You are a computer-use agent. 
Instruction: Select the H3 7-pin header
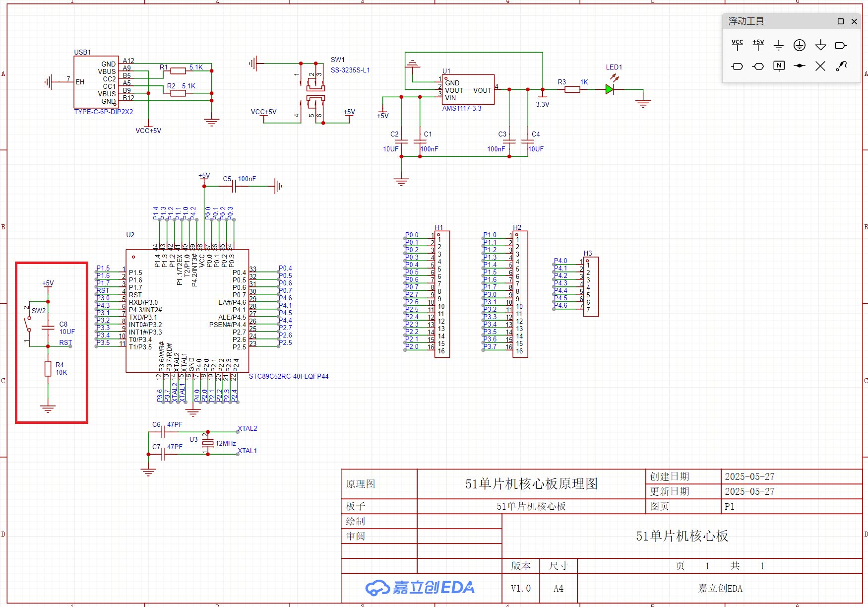coord(591,286)
